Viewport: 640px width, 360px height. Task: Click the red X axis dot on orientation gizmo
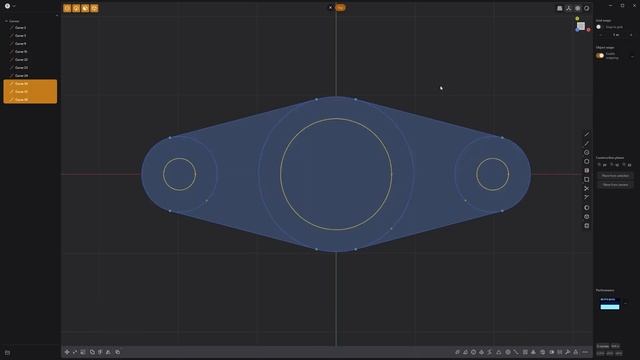click(x=589, y=30)
